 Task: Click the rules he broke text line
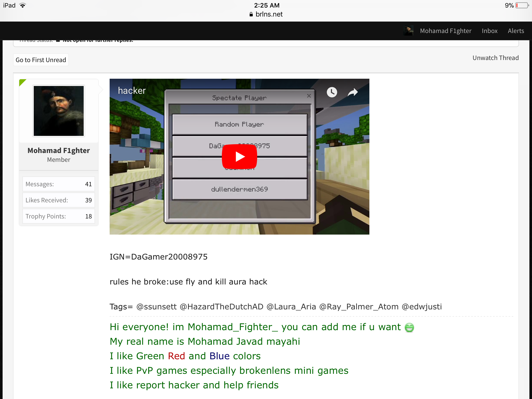pos(188,282)
